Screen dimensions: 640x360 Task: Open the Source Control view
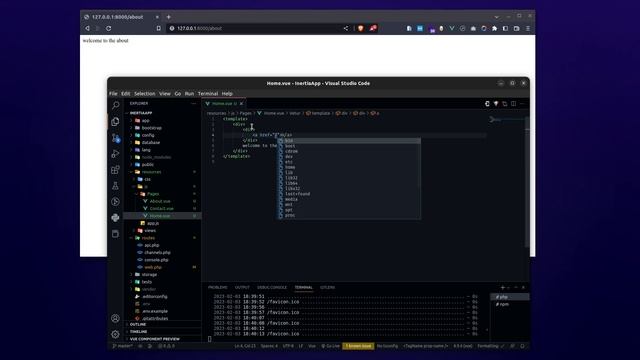tap(116, 138)
